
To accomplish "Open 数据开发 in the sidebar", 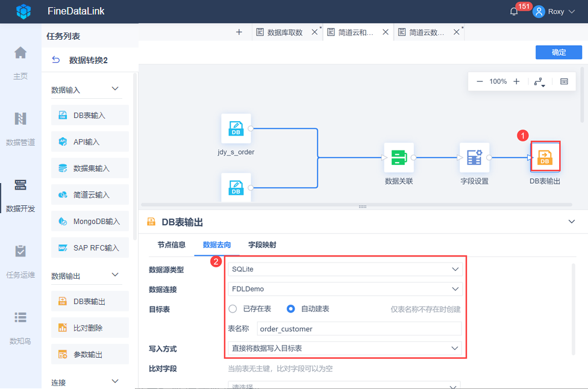I will (x=20, y=195).
